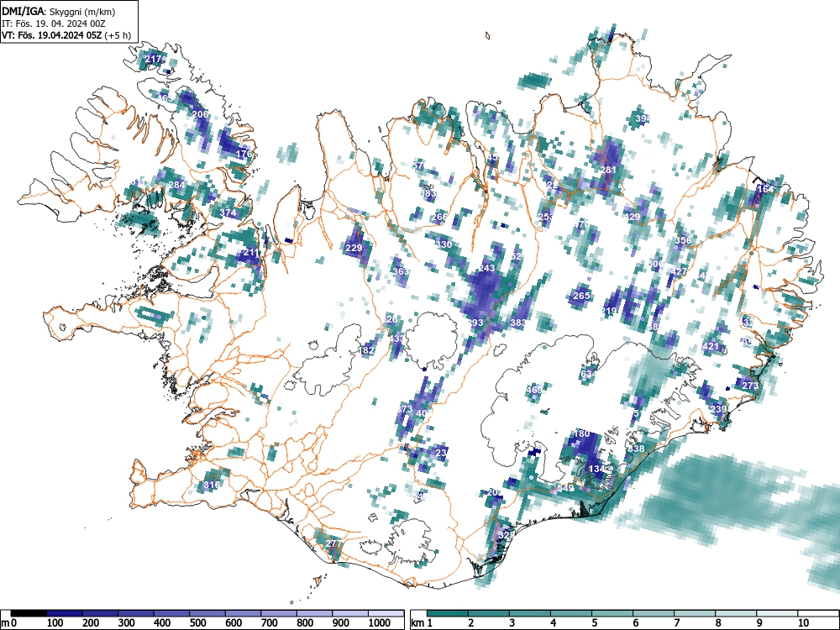Click the visibility value 363
The height and width of the screenshot is (630, 840).
pos(401,271)
